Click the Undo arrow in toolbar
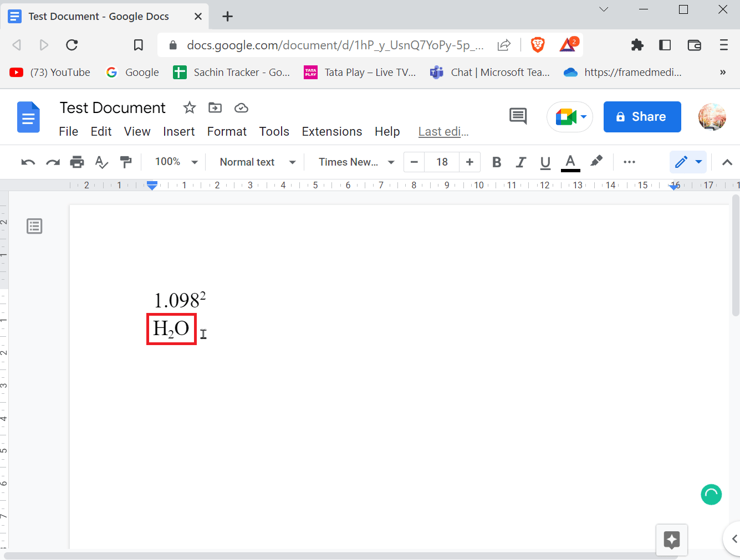740x560 pixels. coord(28,162)
